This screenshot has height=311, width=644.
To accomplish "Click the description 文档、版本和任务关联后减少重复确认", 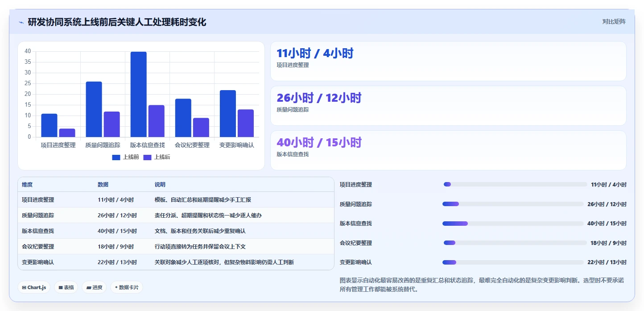I will pyautogui.click(x=200, y=231).
